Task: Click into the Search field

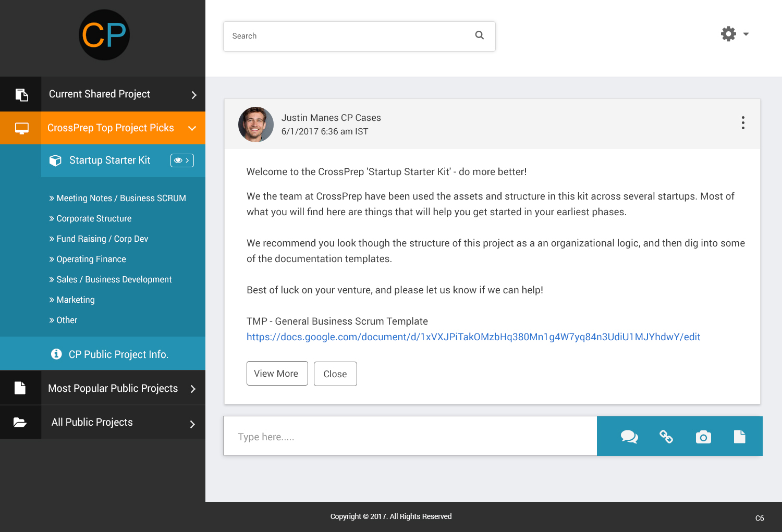Action: (359, 36)
